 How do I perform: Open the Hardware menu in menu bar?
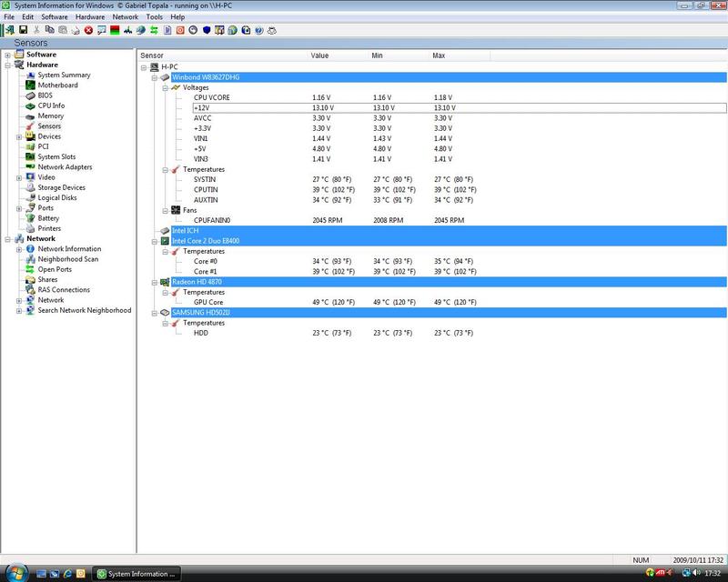[89, 16]
